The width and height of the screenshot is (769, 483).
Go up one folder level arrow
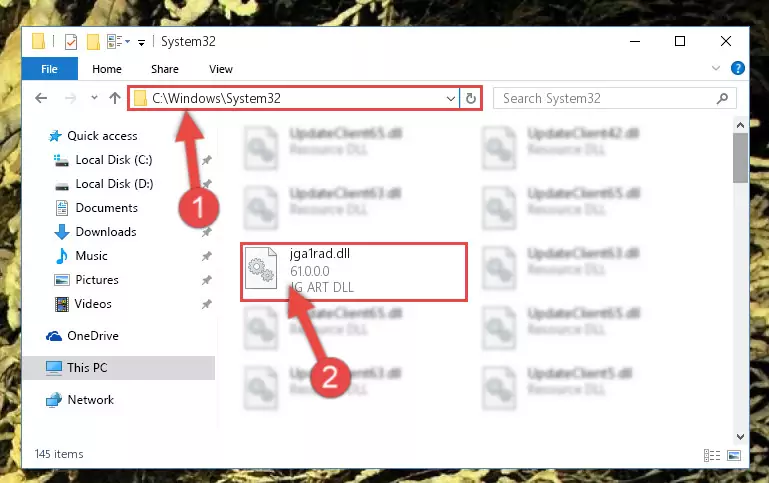pos(115,98)
